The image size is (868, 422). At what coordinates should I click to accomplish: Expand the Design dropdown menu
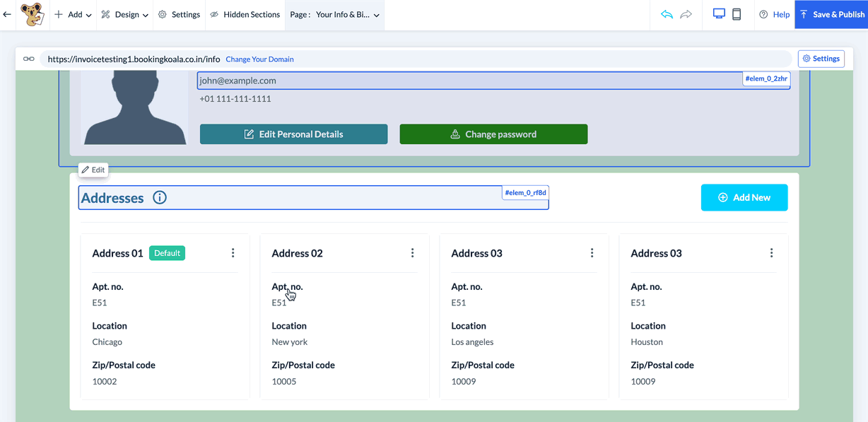pyautogui.click(x=124, y=14)
